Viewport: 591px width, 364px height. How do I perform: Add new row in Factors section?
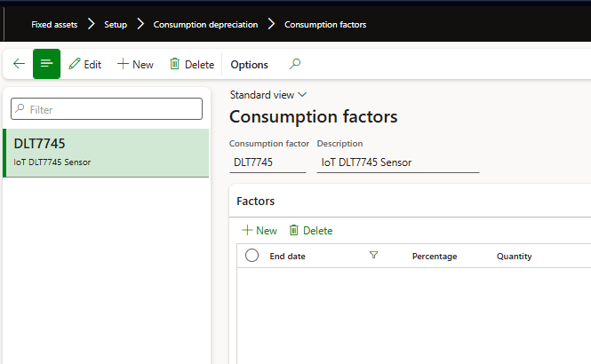point(260,230)
